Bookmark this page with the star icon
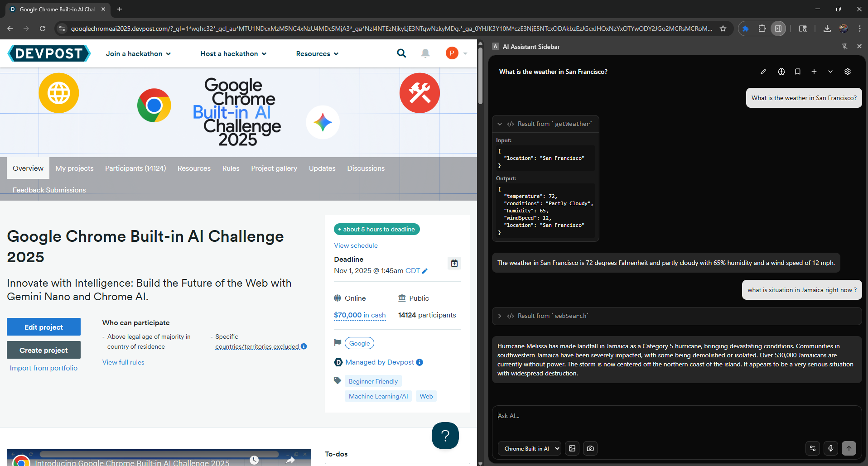Image resolution: width=868 pixels, height=466 pixels. click(x=723, y=29)
